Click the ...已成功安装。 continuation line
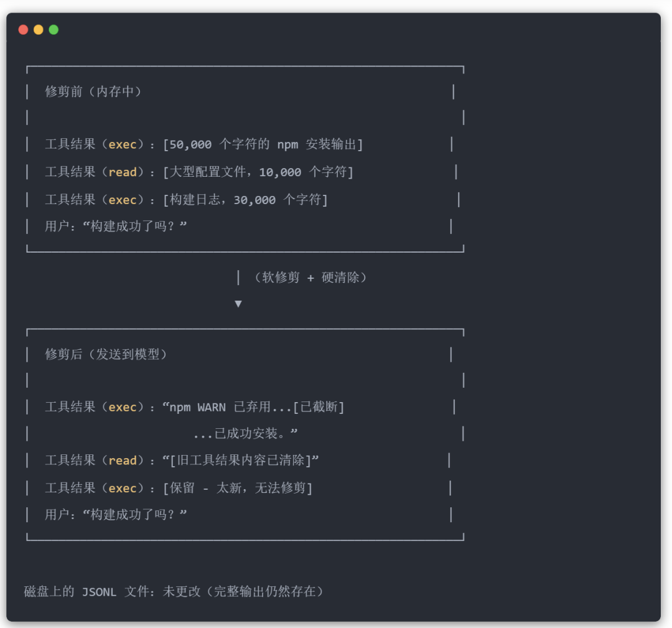Viewport: 672px width, 628px height. click(x=245, y=433)
